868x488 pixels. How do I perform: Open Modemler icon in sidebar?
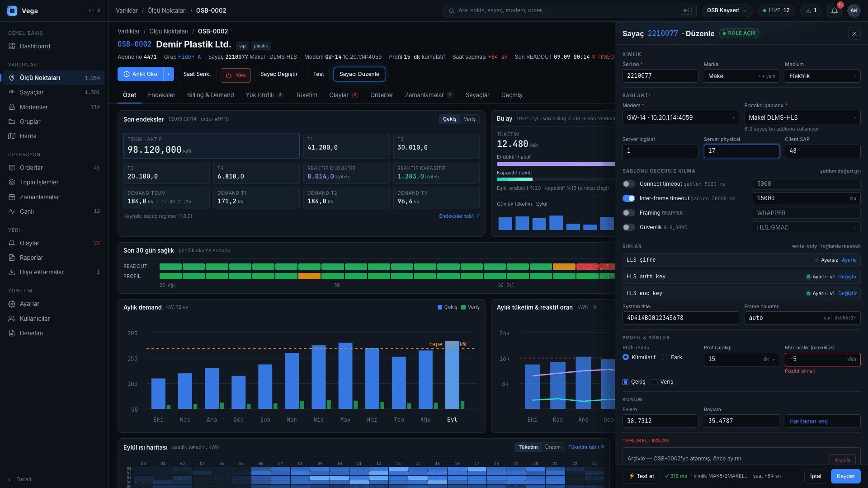[x=12, y=107]
